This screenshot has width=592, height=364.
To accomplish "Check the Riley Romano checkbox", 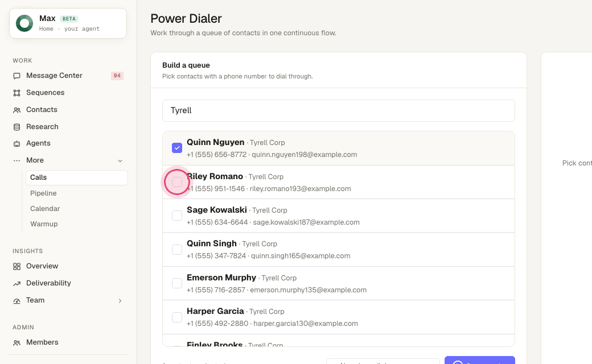I will (x=176, y=182).
